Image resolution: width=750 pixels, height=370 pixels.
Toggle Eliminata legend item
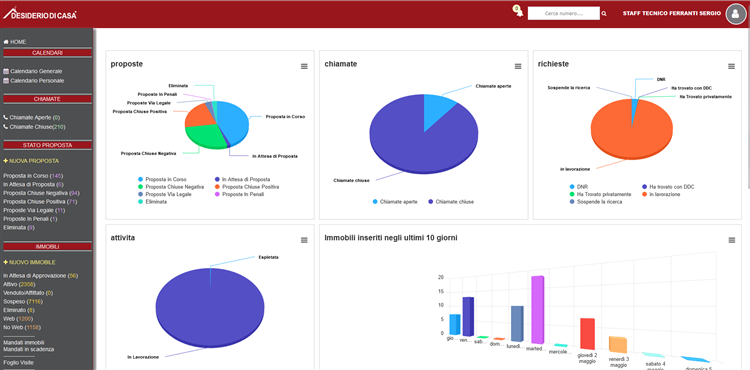point(153,202)
